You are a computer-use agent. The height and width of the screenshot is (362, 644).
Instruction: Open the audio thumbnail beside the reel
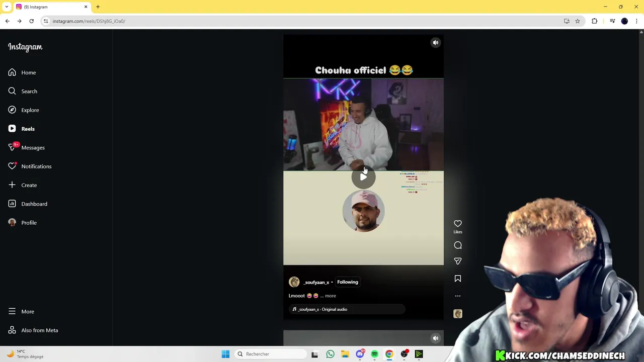(458, 314)
